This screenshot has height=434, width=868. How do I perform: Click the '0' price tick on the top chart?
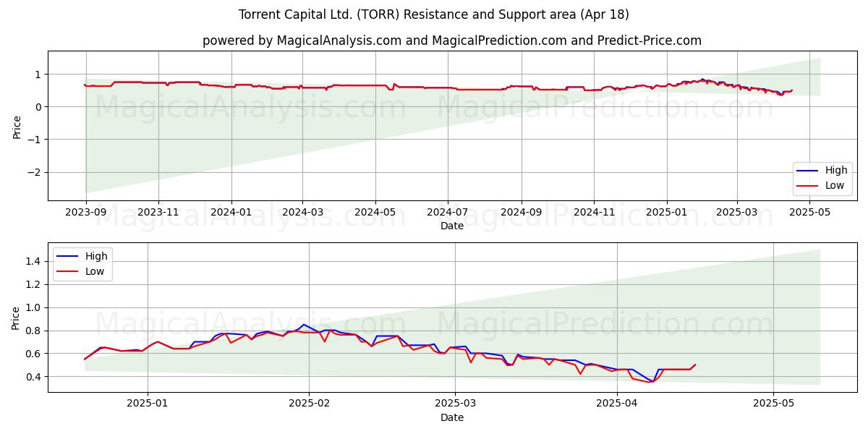(x=40, y=107)
